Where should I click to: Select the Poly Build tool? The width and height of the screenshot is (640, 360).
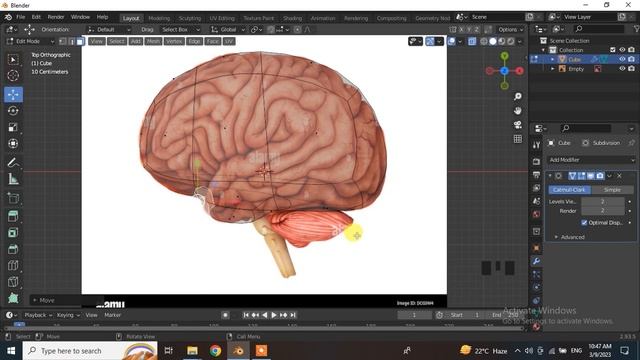pos(13,298)
